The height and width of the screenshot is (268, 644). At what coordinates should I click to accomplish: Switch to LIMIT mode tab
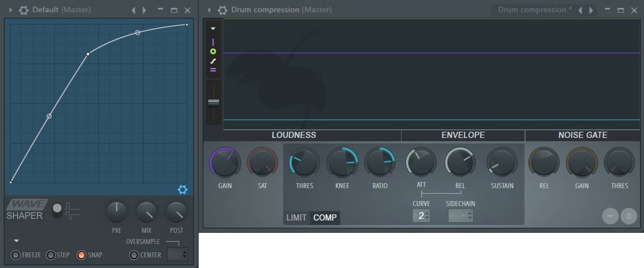tap(296, 218)
